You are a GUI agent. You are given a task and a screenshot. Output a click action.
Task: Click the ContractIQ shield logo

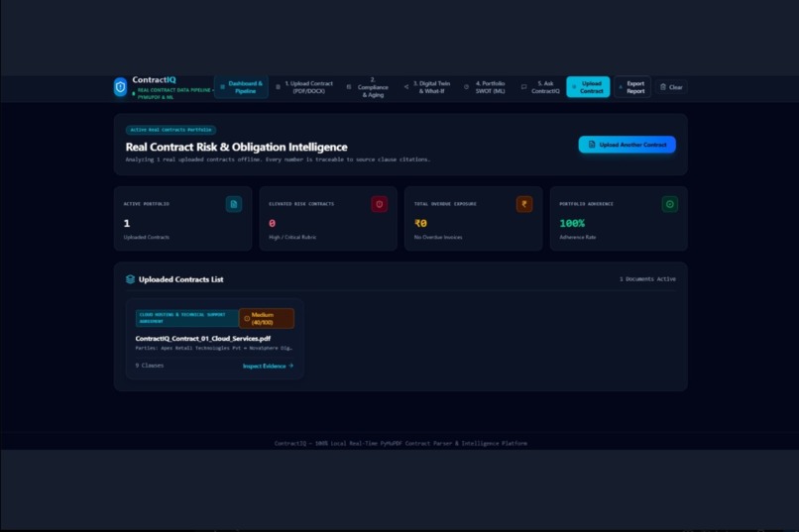120,87
